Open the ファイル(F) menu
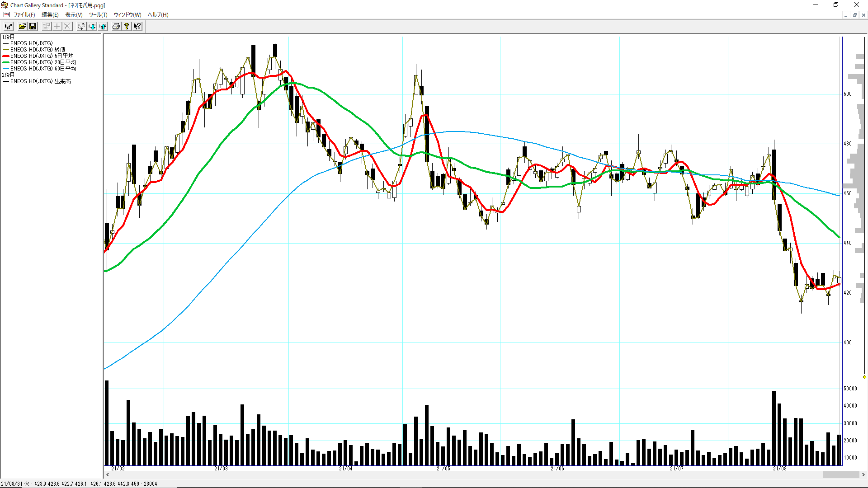This screenshot has width=868, height=488. pos(24,15)
